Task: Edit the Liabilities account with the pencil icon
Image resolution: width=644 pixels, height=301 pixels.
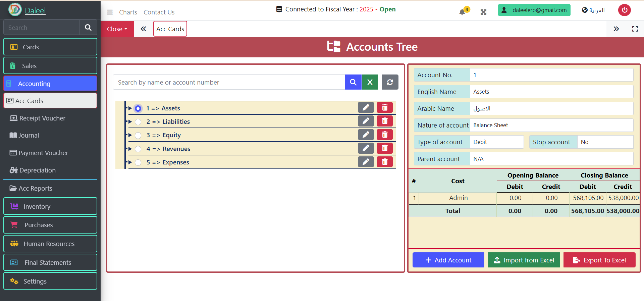Action: pyautogui.click(x=366, y=121)
